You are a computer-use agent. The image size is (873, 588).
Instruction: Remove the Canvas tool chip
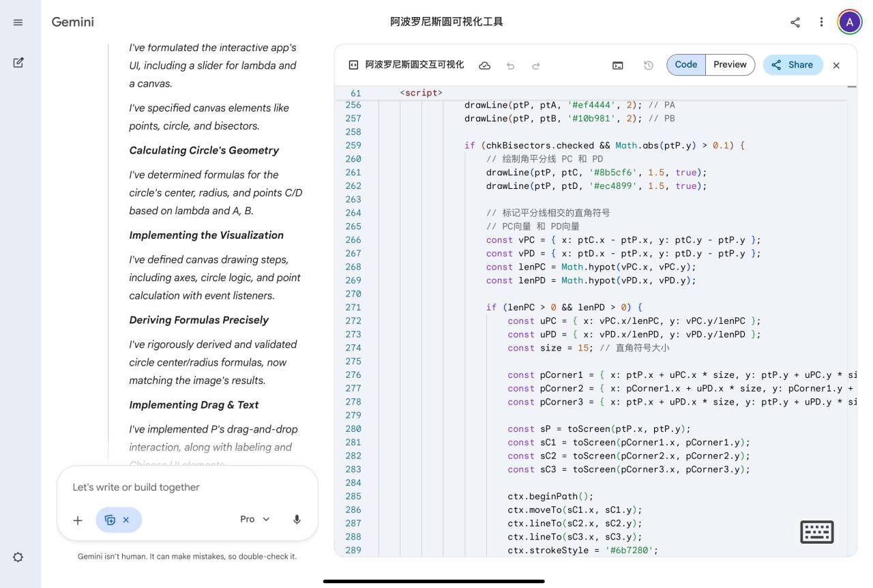coord(126,520)
